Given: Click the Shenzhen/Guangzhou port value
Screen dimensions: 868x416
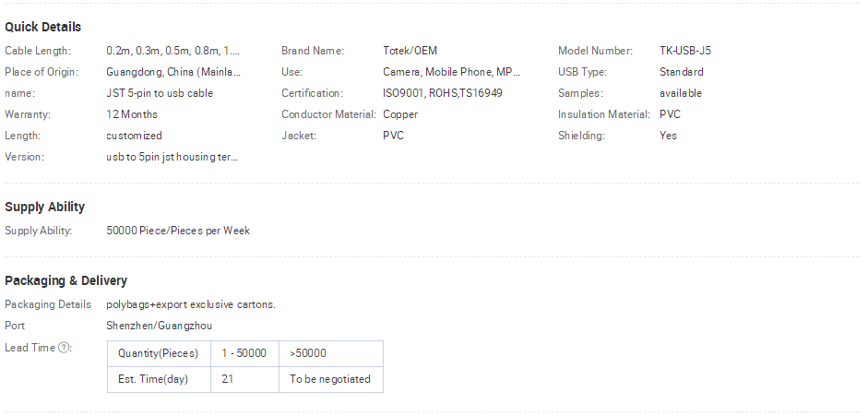Looking at the screenshot, I should (x=159, y=326).
